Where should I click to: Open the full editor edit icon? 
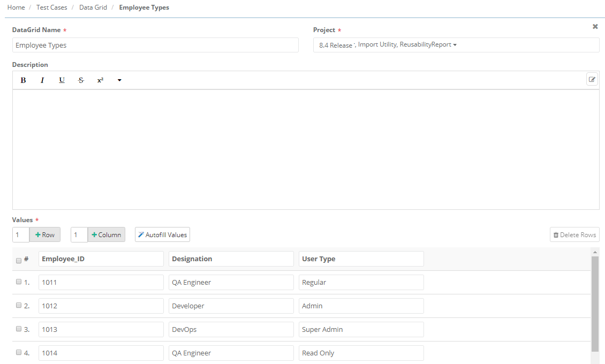592,79
